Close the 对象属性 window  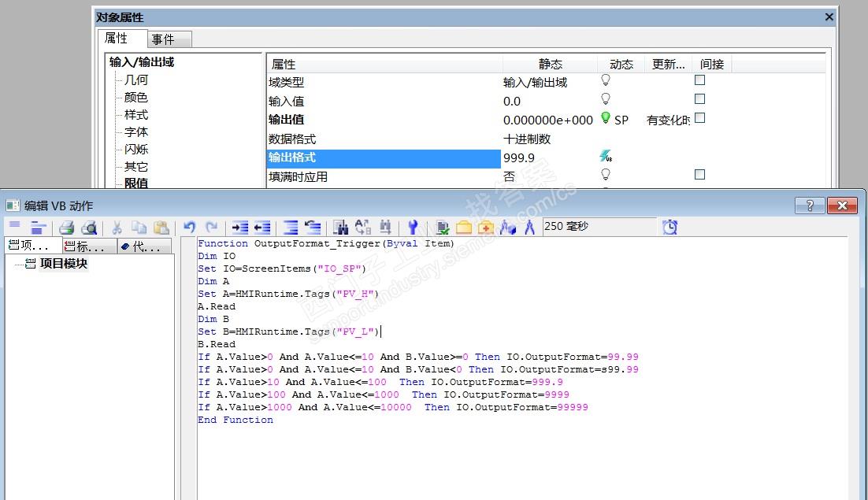[x=829, y=17]
